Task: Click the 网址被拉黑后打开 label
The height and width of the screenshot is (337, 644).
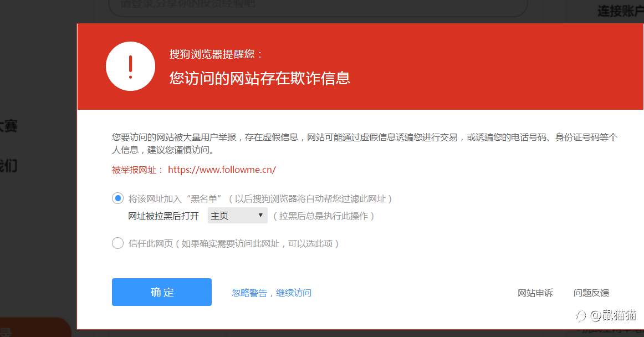Action: [x=163, y=216]
